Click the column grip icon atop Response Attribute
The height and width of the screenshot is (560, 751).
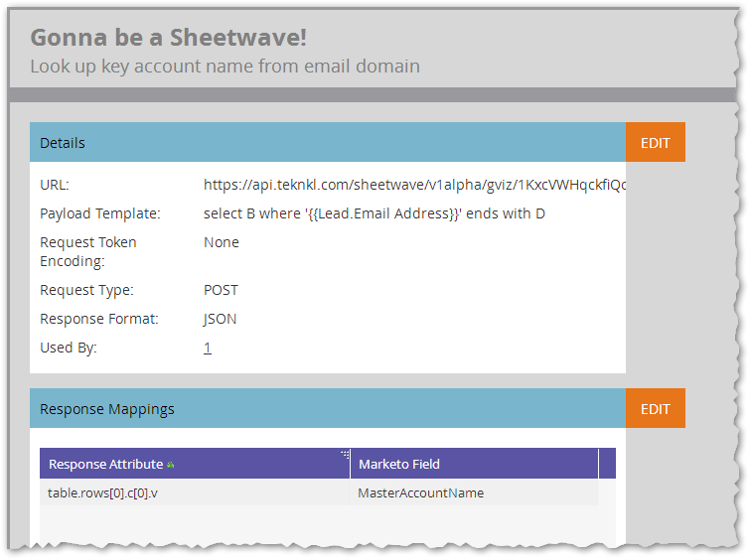click(x=345, y=454)
